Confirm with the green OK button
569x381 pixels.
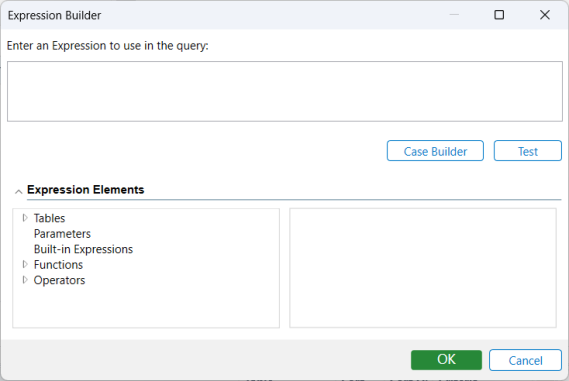(446, 360)
